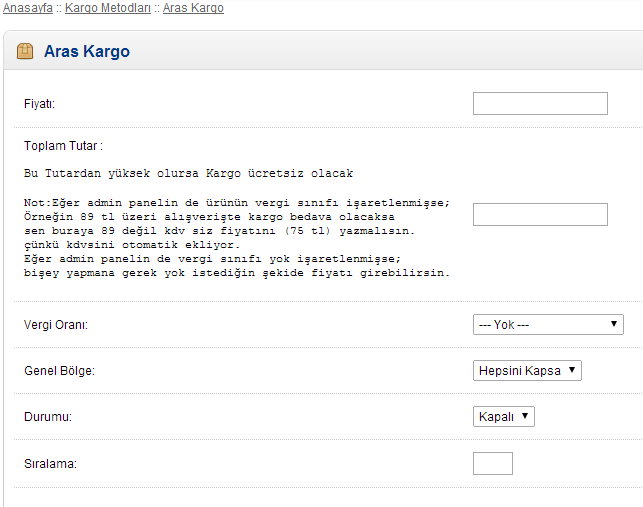
Task: Click the Aras Kargo panel heading
Action: click(87, 51)
